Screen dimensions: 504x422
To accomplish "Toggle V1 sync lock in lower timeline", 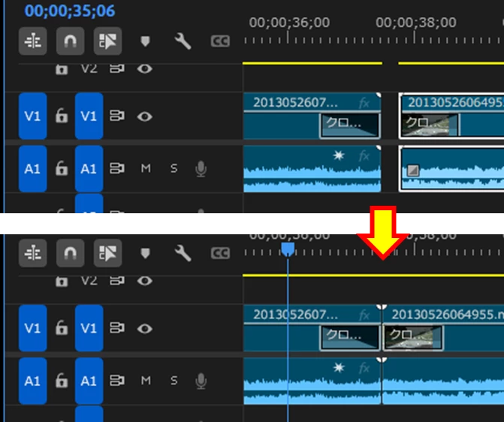I will pyautogui.click(x=117, y=328).
